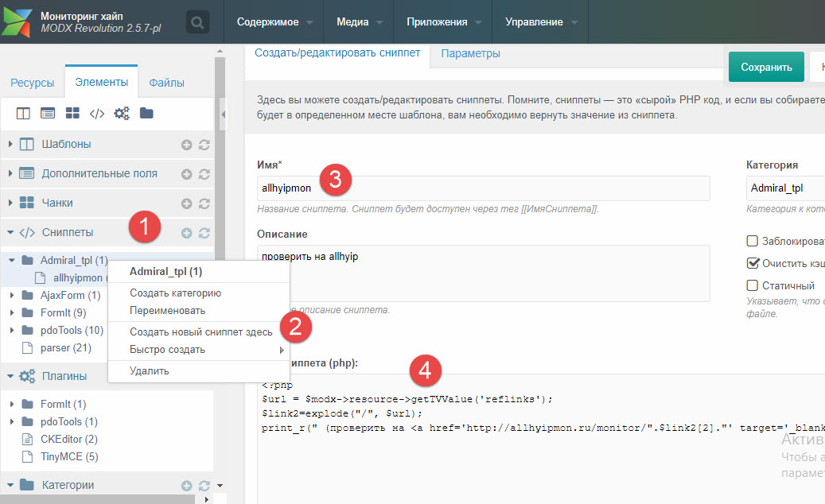Open the search magnifier in top bar
This screenshot has width=825, height=504.
[197, 22]
